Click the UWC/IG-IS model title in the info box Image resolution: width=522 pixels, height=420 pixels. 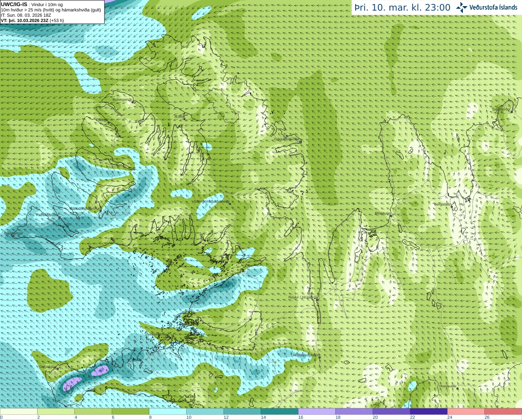tap(14, 4)
